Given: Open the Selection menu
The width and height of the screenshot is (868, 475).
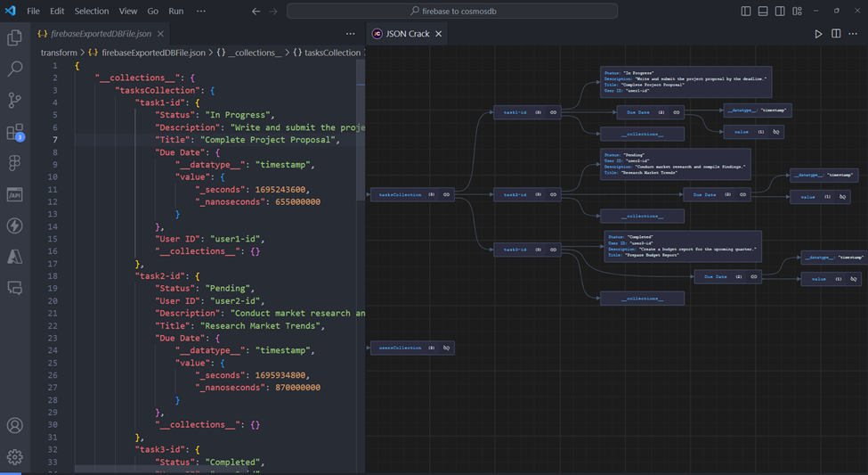Looking at the screenshot, I should [91, 12].
